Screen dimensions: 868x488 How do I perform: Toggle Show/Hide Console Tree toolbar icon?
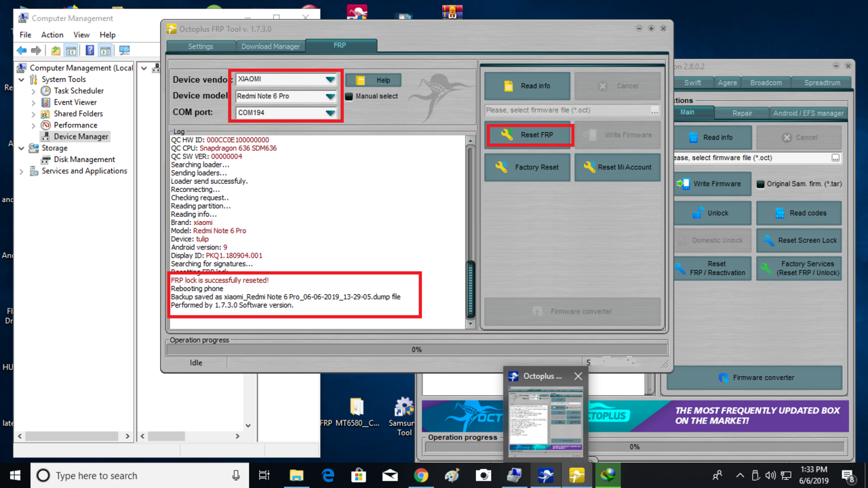[x=71, y=50]
